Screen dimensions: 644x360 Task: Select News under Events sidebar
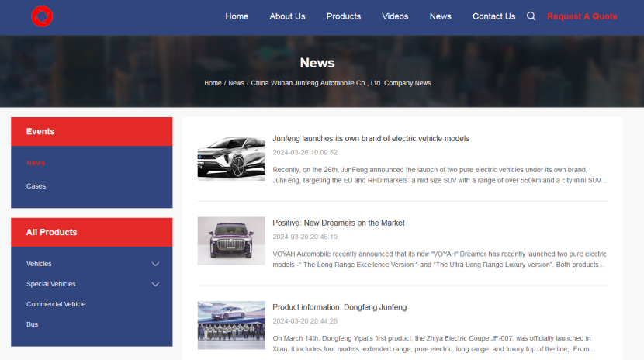36,163
